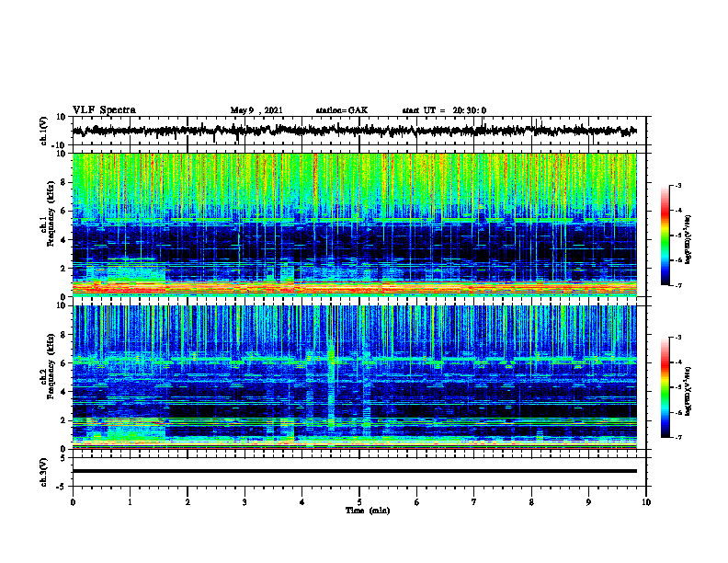Click the ch.2 colorbar log(PSD) unit label
728x563 pixels.
point(688,390)
